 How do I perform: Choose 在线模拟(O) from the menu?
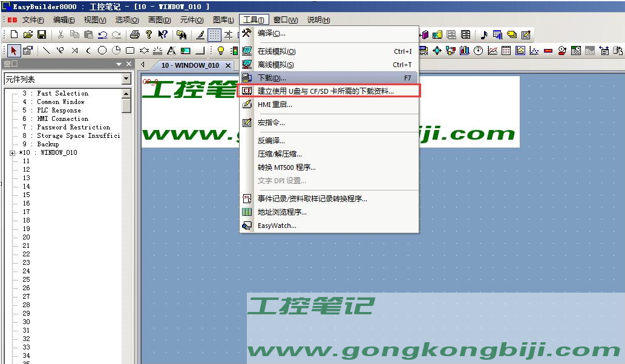pos(329,51)
